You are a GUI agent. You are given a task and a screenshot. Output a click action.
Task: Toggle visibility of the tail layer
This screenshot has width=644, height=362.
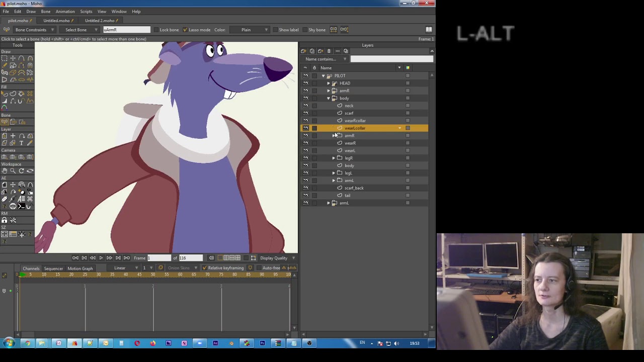coord(305,196)
